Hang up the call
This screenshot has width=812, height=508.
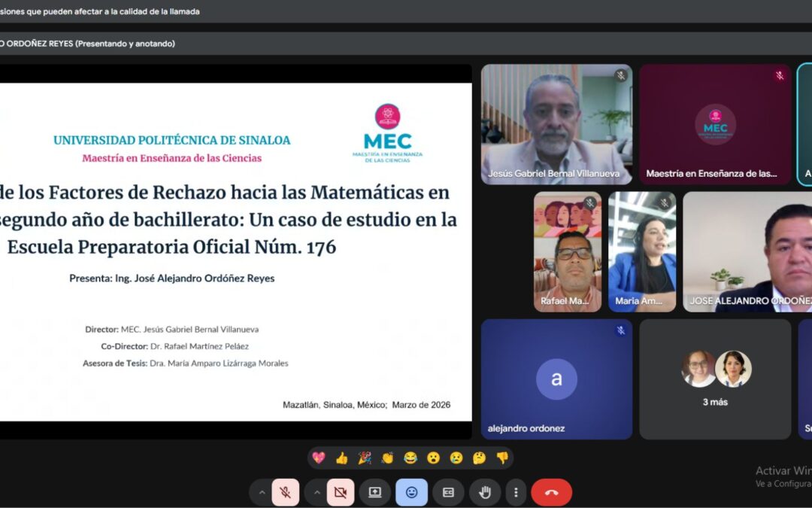click(x=552, y=492)
